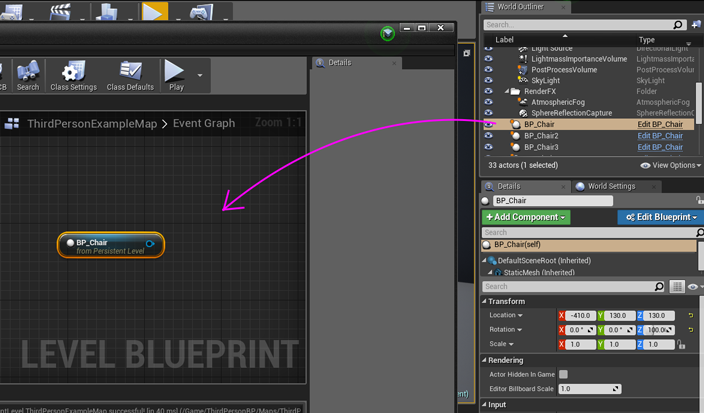The height and width of the screenshot is (413, 704).
Task: Open the details view options eye icon
Action: pos(694,287)
